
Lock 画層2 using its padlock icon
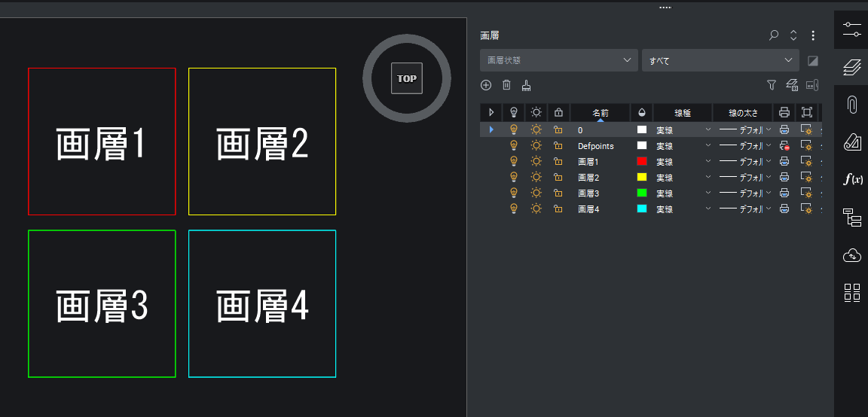[558, 178]
